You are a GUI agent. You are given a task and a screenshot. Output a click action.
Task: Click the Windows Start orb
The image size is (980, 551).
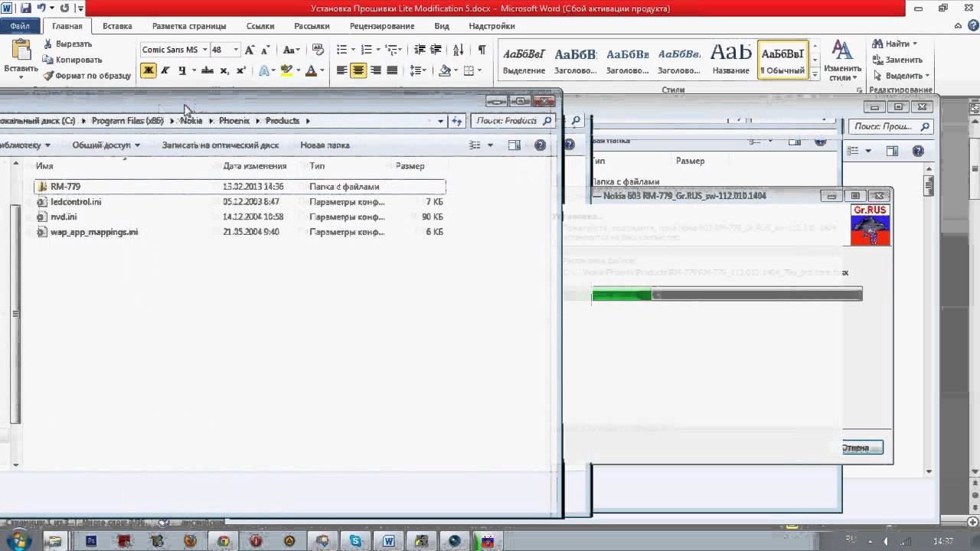(18, 541)
